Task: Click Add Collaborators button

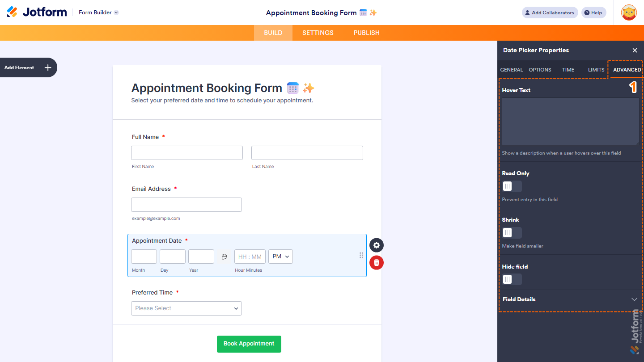Action: click(550, 13)
